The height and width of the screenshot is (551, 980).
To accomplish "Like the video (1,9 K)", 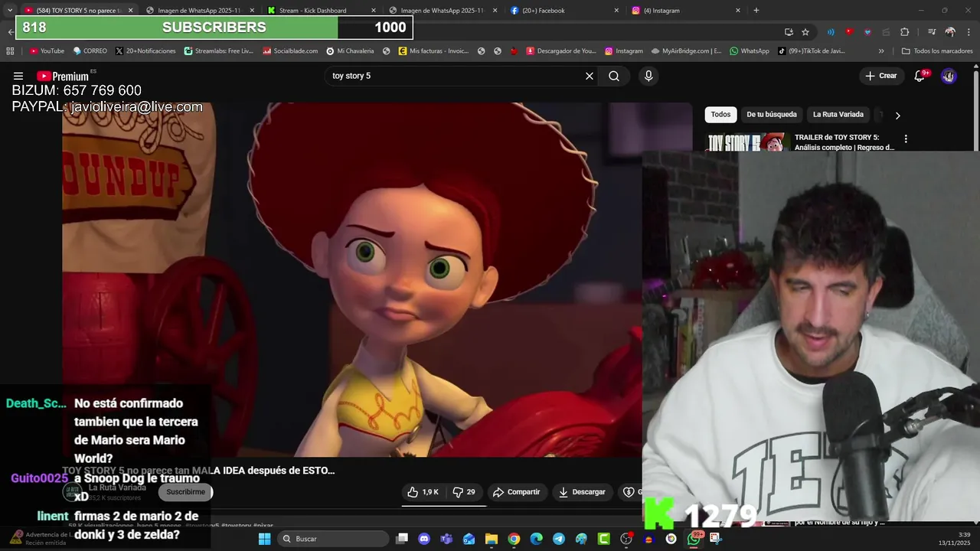I will coord(423,492).
